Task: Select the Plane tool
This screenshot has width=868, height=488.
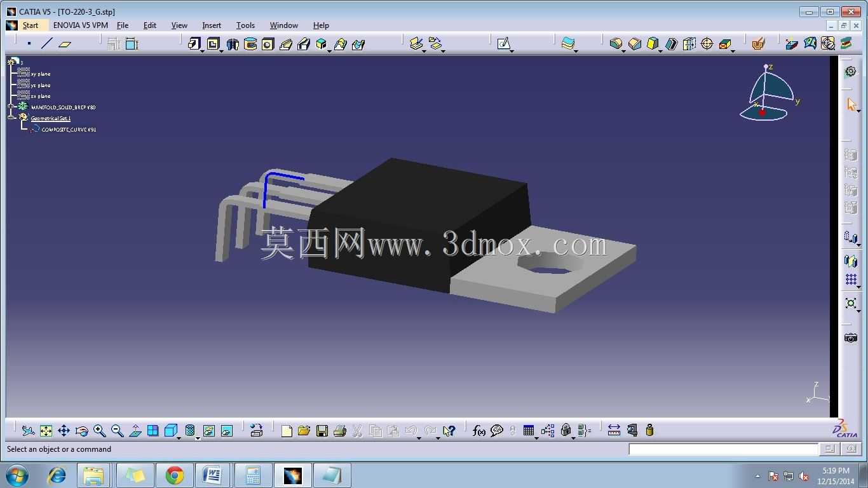Action: click(x=65, y=44)
